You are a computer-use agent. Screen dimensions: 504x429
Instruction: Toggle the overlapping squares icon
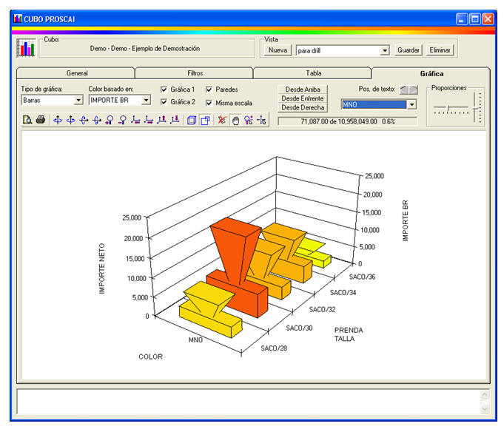(x=205, y=121)
